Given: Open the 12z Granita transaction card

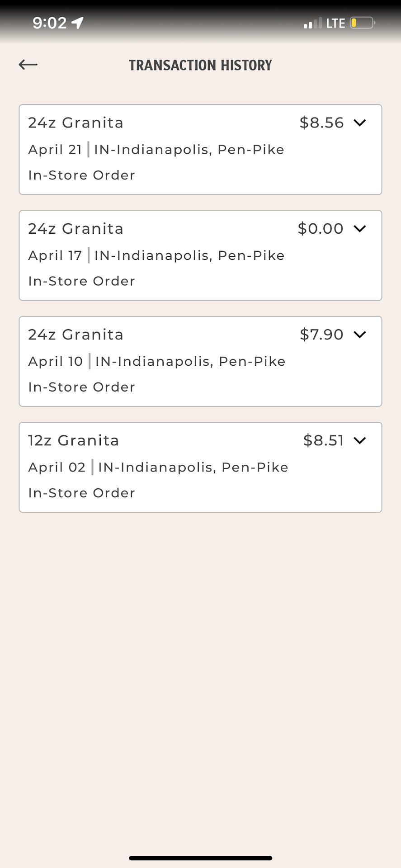Looking at the screenshot, I should (200, 467).
